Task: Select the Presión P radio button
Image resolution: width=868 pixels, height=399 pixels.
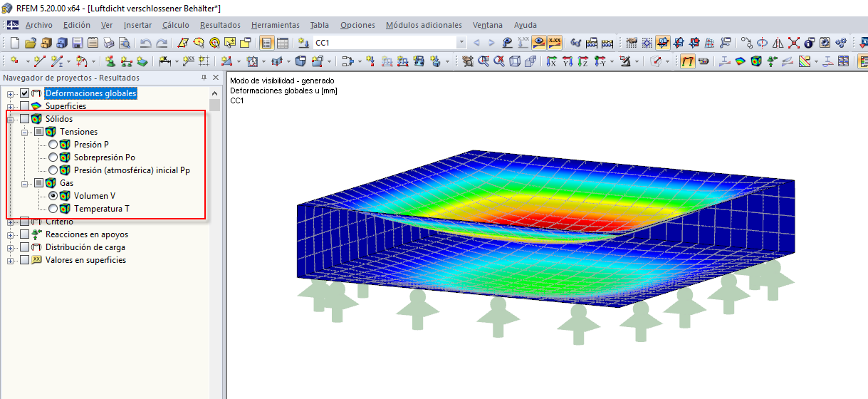Action: [53, 145]
